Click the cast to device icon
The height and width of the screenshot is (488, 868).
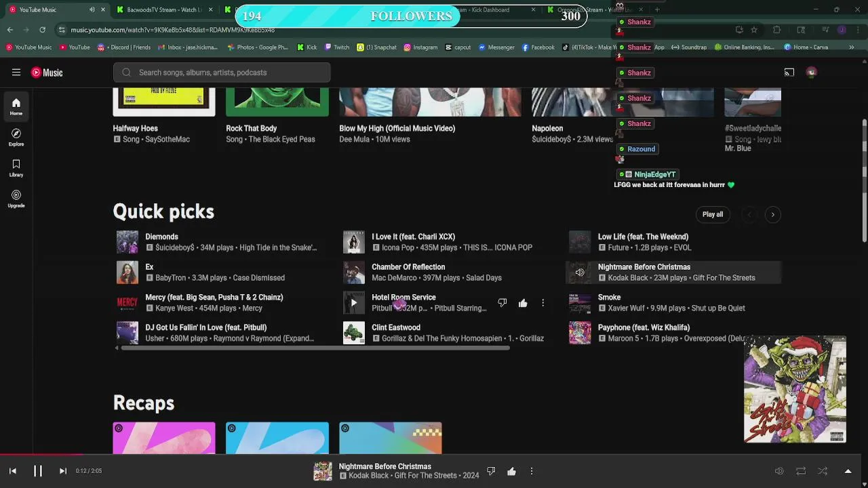[789, 73]
